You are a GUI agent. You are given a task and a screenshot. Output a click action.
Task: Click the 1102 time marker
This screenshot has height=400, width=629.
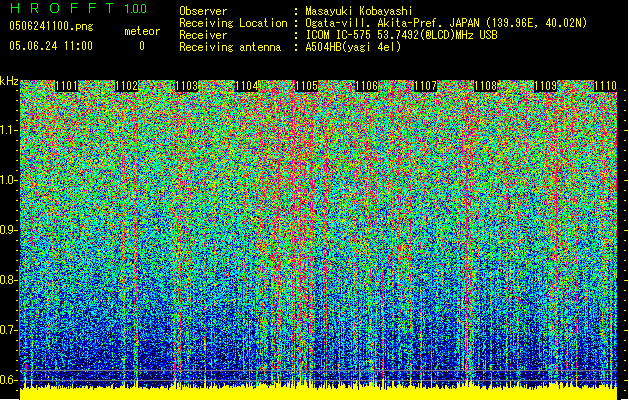pos(126,86)
